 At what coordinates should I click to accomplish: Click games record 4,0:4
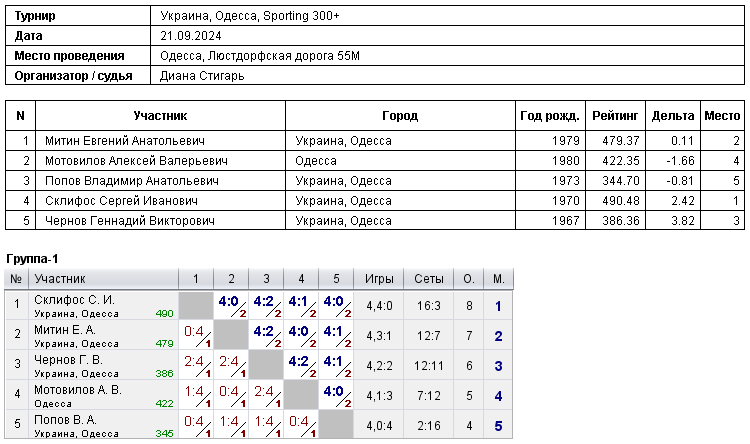379,426
